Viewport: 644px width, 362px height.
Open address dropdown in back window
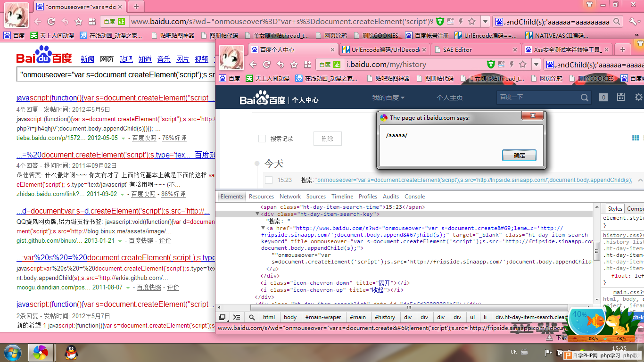(485, 22)
